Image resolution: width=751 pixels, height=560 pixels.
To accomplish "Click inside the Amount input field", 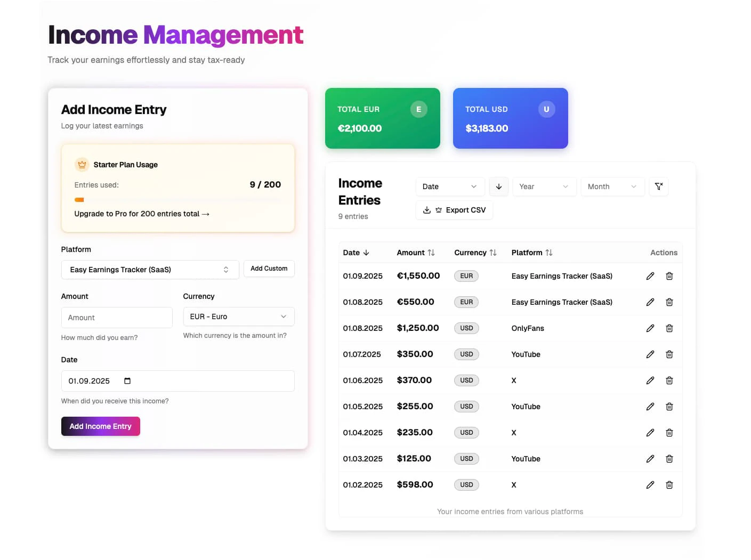I will click(116, 317).
